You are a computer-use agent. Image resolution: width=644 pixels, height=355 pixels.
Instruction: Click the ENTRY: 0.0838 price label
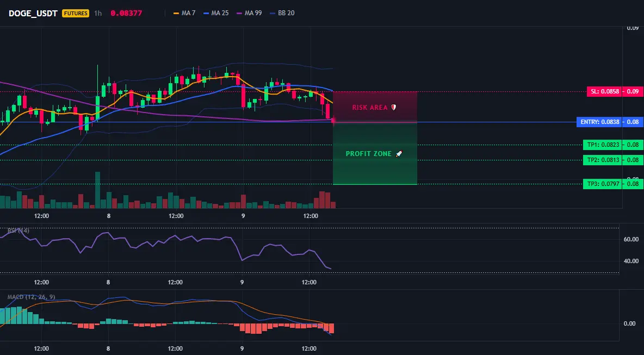coord(599,122)
